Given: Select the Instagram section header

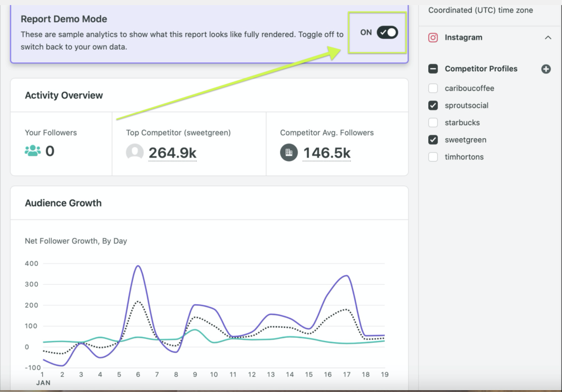Looking at the screenshot, I should point(463,38).
